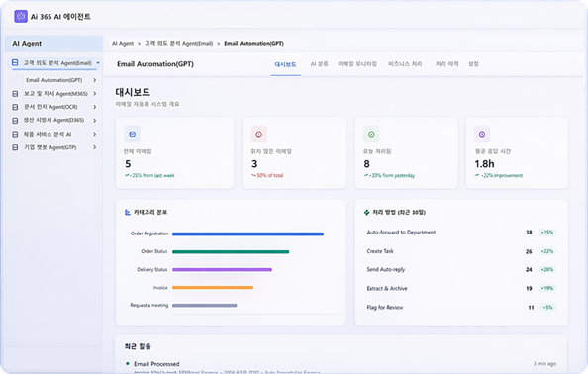Click the red alert icon on 읽지 않은 이메일 card

(258, 135)
